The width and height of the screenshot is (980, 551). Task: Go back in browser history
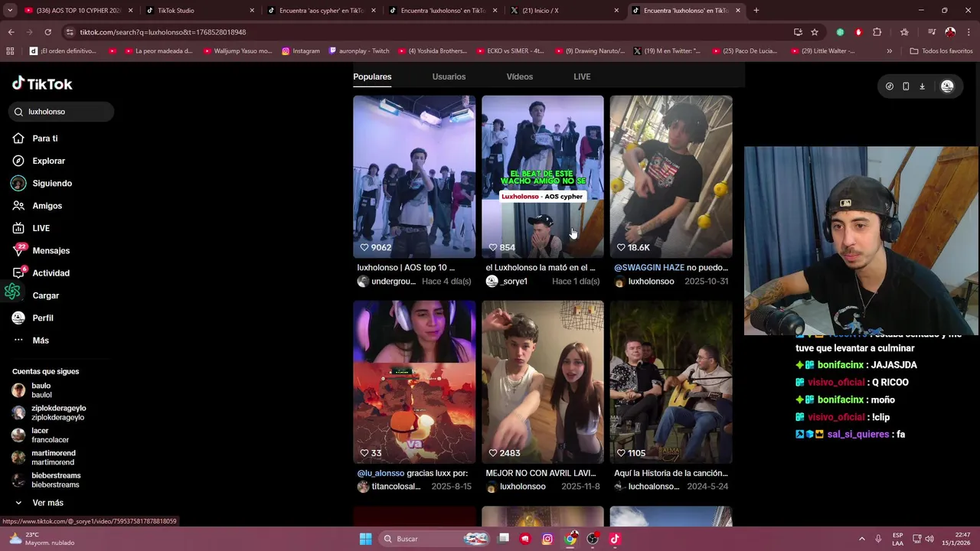(11, 32)
